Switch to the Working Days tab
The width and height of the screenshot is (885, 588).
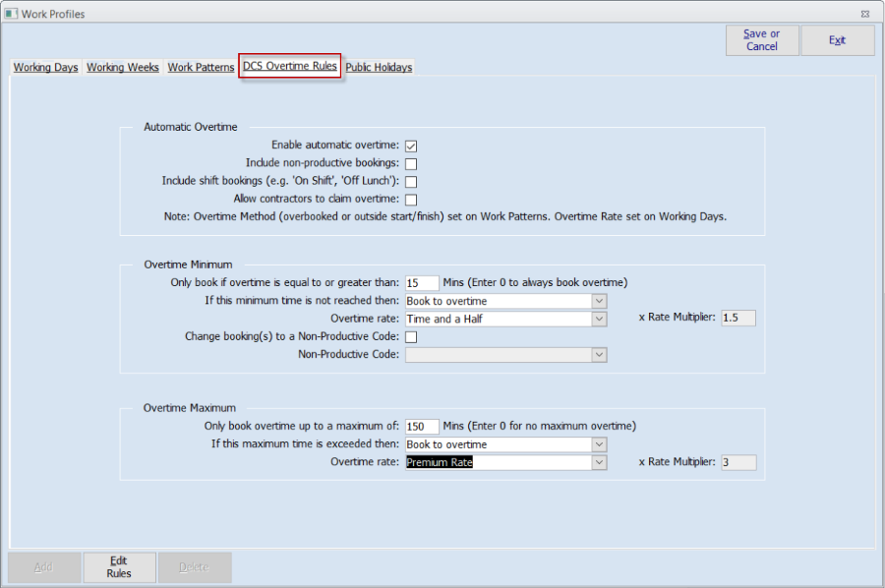[x=45, y=67]
